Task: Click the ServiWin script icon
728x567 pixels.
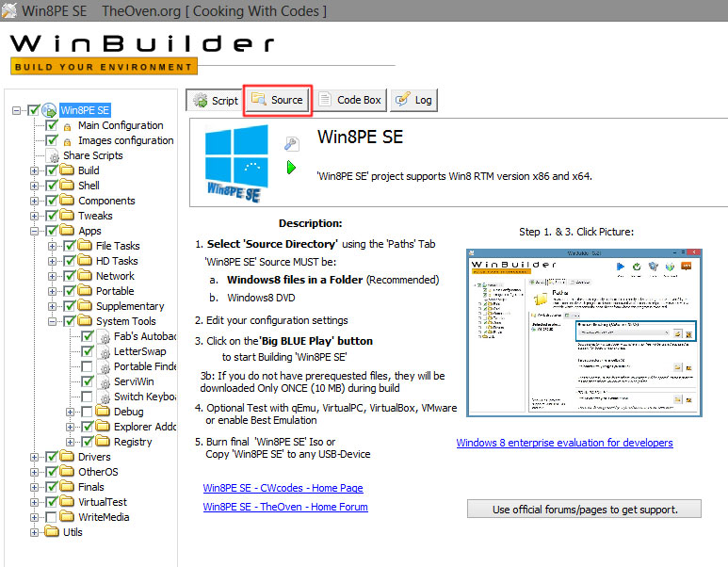Action: [105, 381]
